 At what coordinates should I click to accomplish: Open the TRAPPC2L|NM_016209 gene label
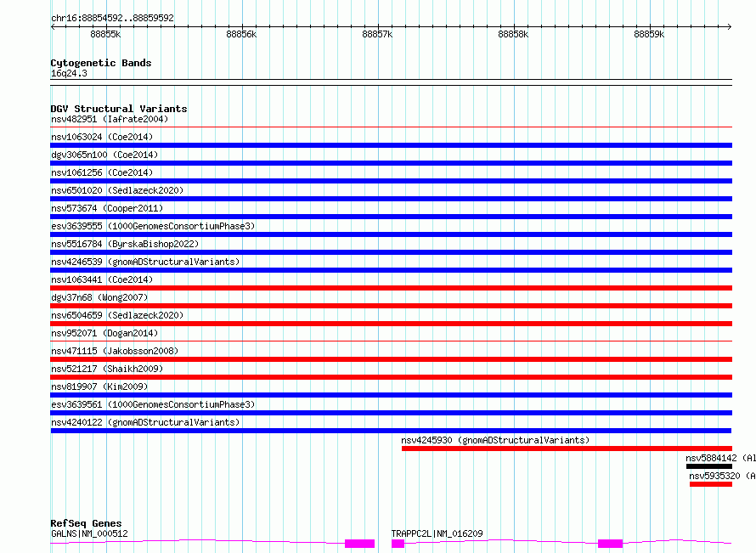coord(437,533)
